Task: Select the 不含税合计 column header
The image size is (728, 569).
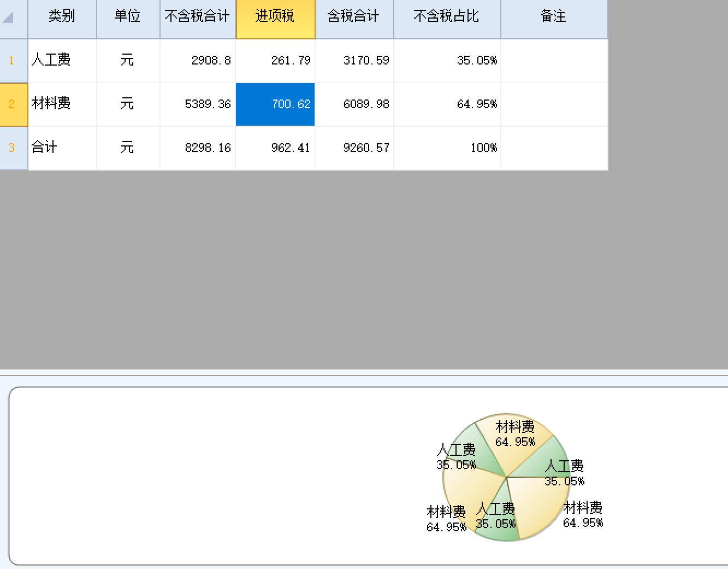Action: click(198, 19)
